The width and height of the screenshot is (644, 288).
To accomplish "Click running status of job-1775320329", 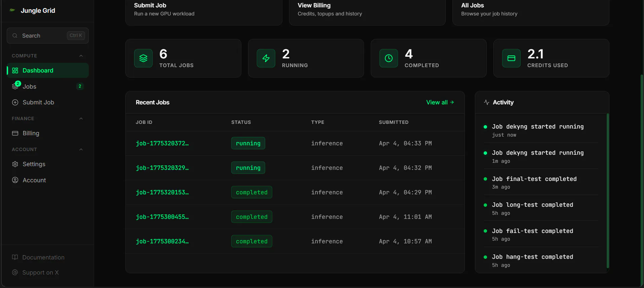I will point(248,168).
